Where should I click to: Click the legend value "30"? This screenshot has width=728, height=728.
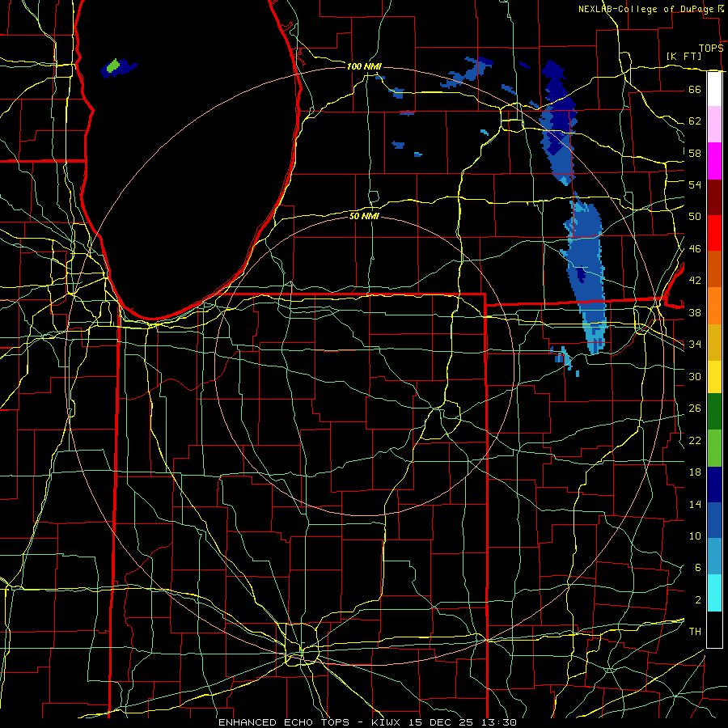(x=695, y=376)
